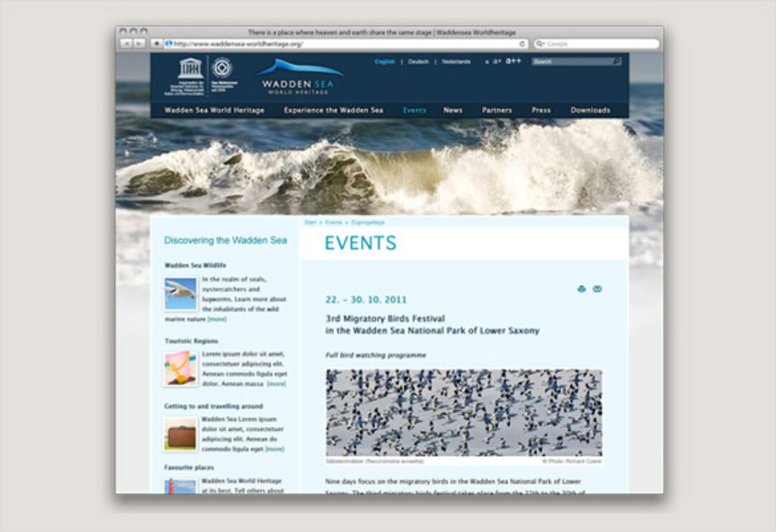Click the email envelope icon
Viewport: 776px width, 532px height.
coord(597,289)
